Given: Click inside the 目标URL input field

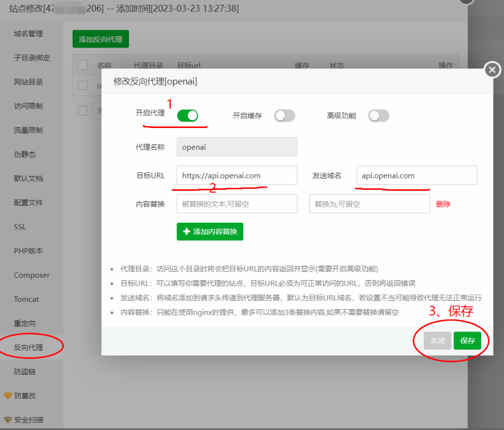Looking at the screenshot, I should pos(236,175).
